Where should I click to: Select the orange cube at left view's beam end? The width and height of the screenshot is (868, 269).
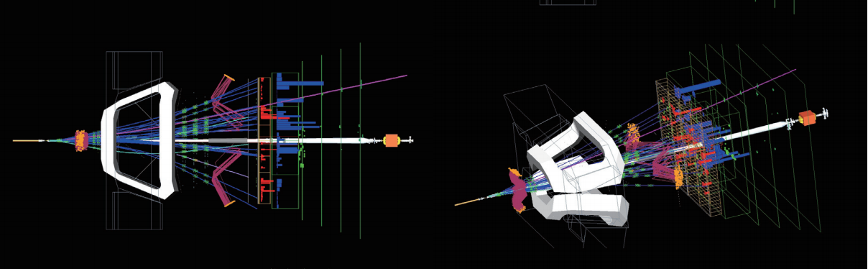click(392, 140)
